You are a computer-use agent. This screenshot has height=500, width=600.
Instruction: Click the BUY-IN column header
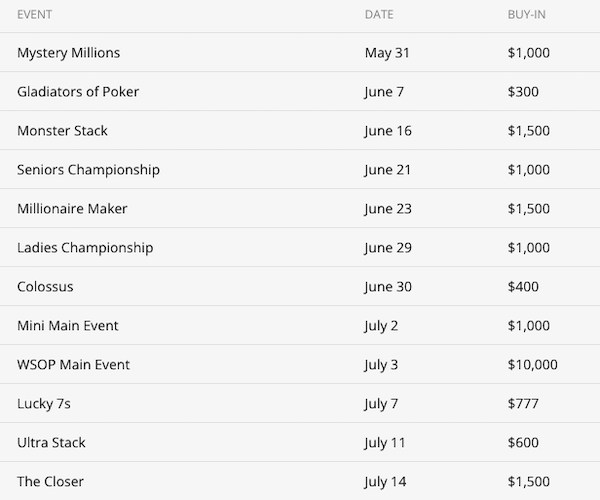point(529,15)
